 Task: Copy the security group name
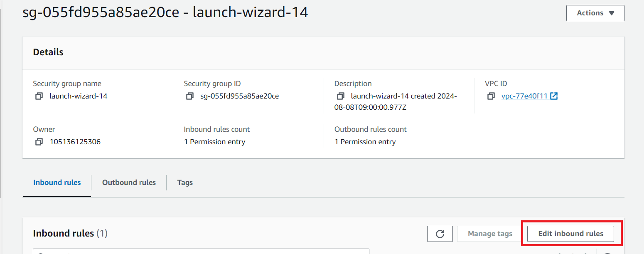[x=39, y=96]
